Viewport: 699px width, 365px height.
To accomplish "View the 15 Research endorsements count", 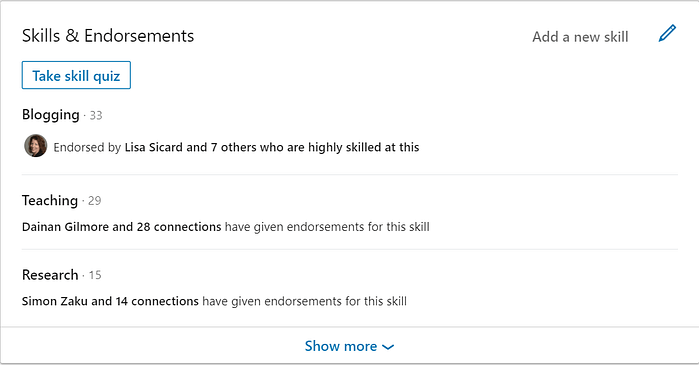I will coord(95,275).
